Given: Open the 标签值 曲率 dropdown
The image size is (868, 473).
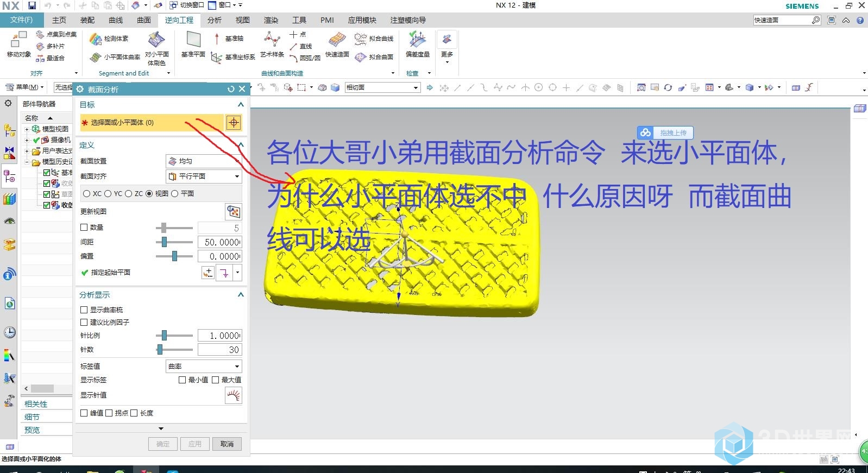Looking at the screenshot, I should pos(204,366).
